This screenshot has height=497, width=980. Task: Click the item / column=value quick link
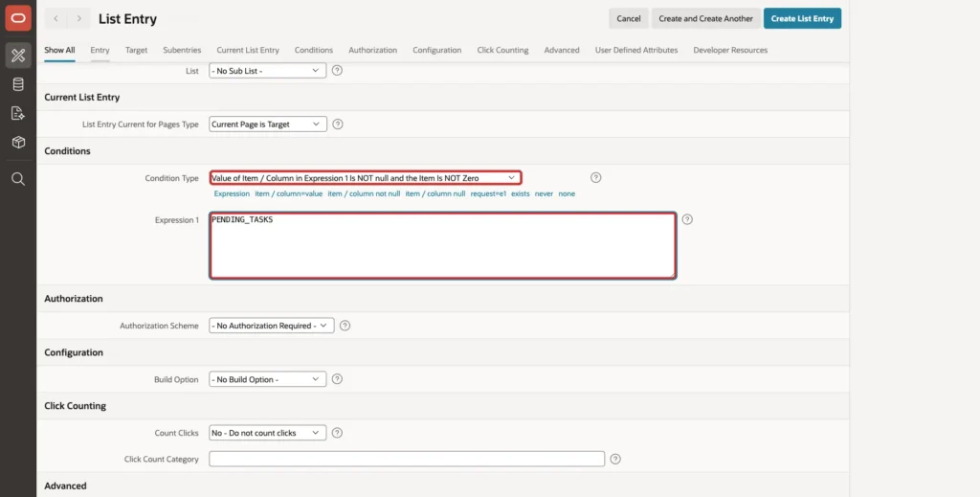[x=289, y=193]
